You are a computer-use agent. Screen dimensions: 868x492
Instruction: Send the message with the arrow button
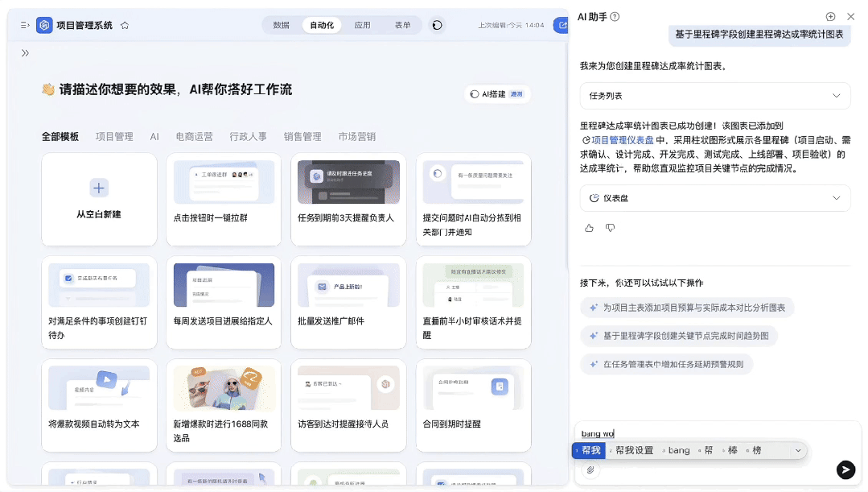(845, 469)
